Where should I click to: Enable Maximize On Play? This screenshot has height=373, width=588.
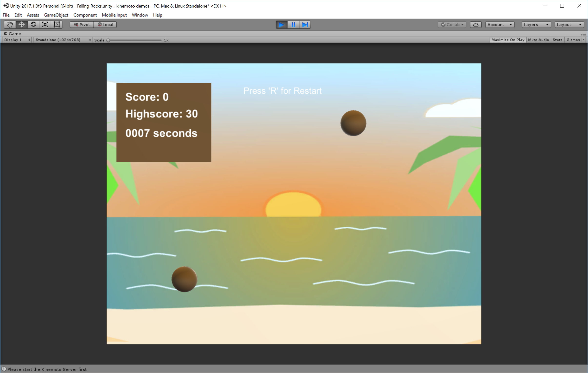point(508,40)
